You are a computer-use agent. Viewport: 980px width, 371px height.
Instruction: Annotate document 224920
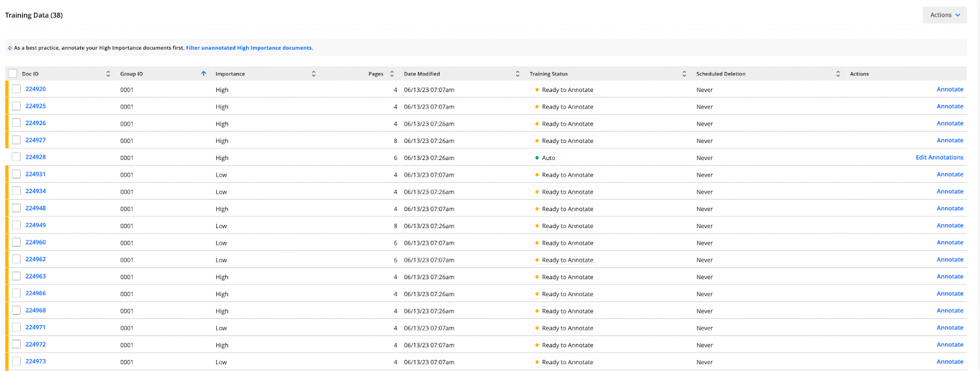(x=950, y=90)
